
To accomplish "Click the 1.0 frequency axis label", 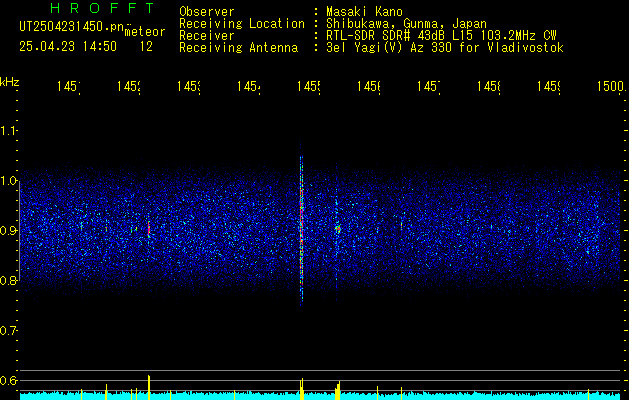I will [8, 181].
